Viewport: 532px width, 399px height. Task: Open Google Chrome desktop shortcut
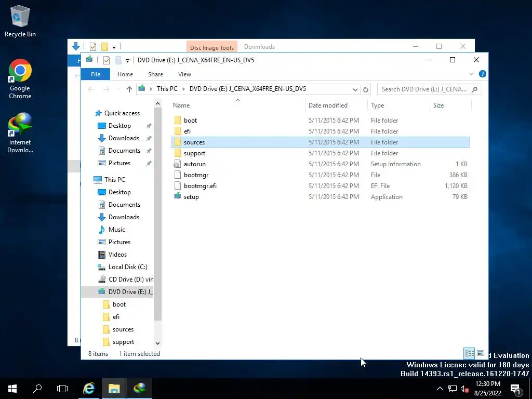[20, 79]
